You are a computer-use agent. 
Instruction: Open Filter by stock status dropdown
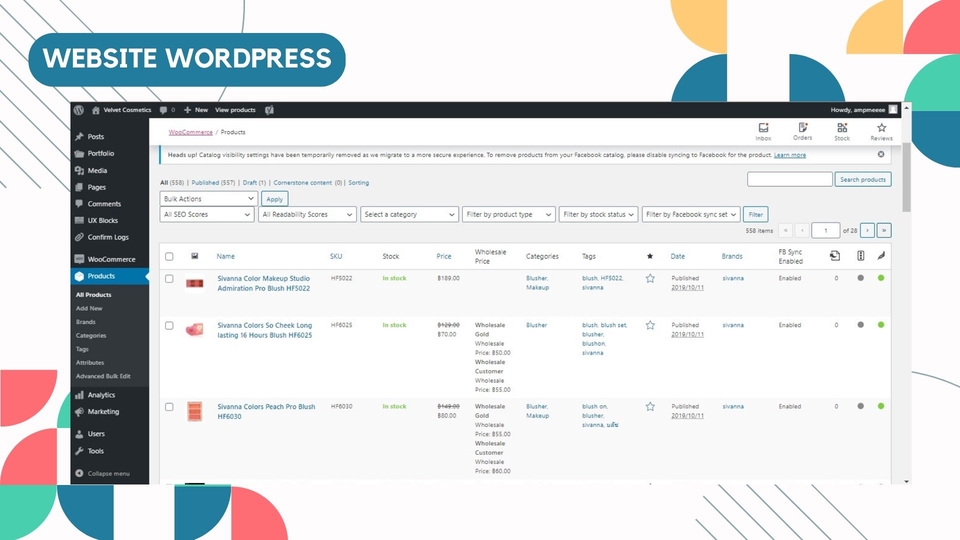point(598,215)
